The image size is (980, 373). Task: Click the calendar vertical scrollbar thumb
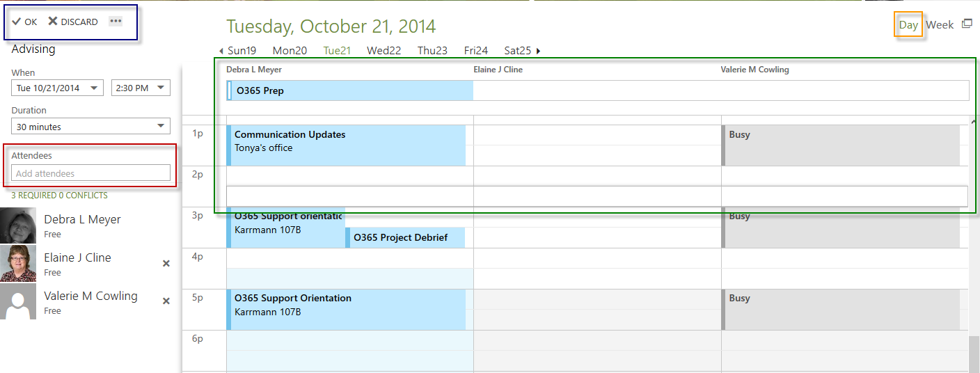tap(974, 354)
